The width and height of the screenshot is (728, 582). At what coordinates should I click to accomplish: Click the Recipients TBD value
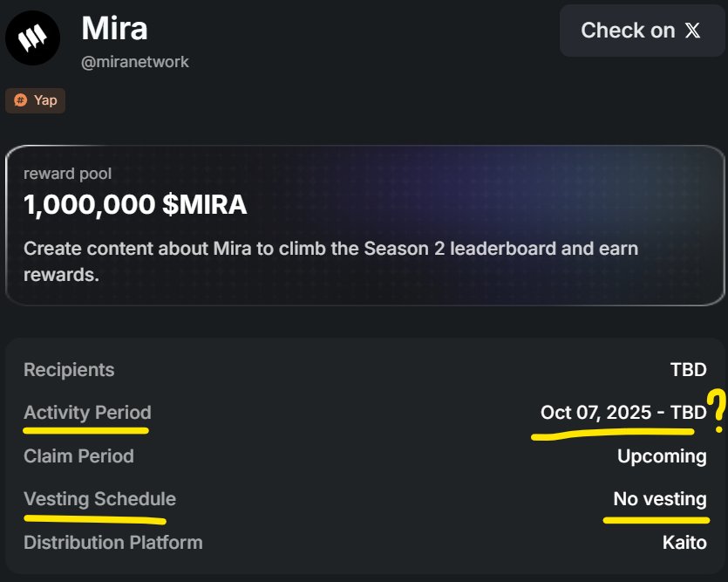click(688, 369)
